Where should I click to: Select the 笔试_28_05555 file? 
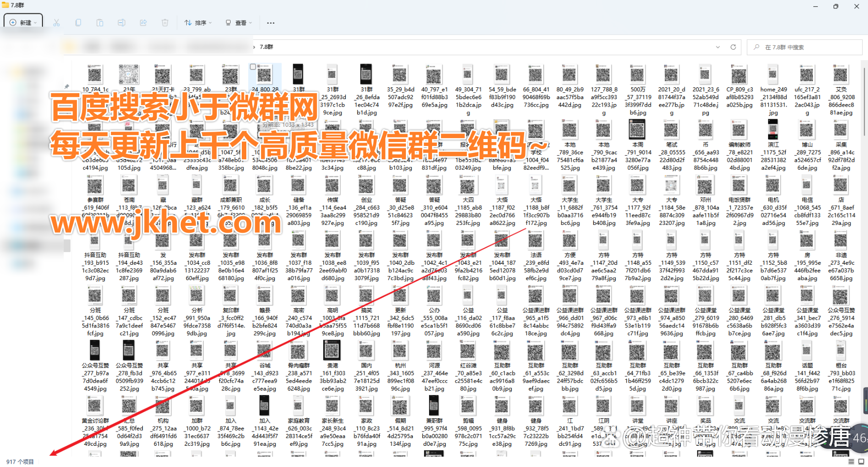point(671,145)
